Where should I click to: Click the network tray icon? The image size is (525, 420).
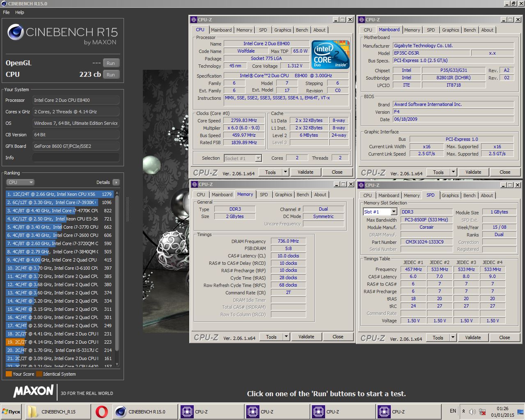(482, 411)
